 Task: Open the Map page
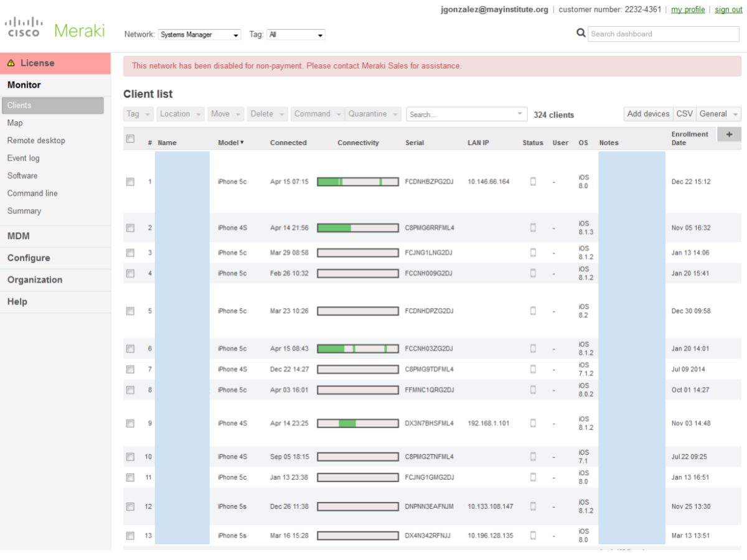[15, 123]
